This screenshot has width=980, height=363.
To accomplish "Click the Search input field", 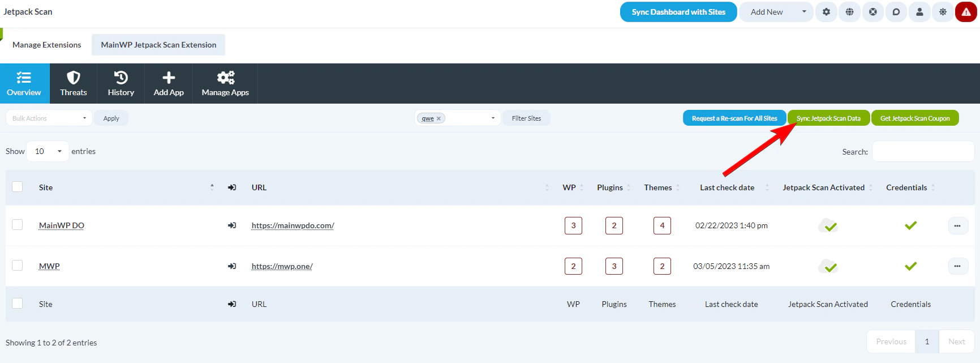I will coord(923,152).
